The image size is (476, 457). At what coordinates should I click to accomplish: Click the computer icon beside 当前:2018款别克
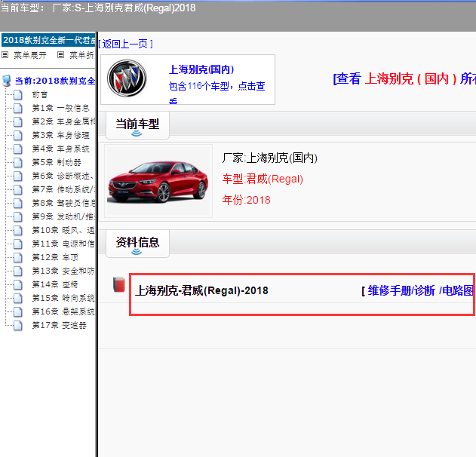pos(6,81)
